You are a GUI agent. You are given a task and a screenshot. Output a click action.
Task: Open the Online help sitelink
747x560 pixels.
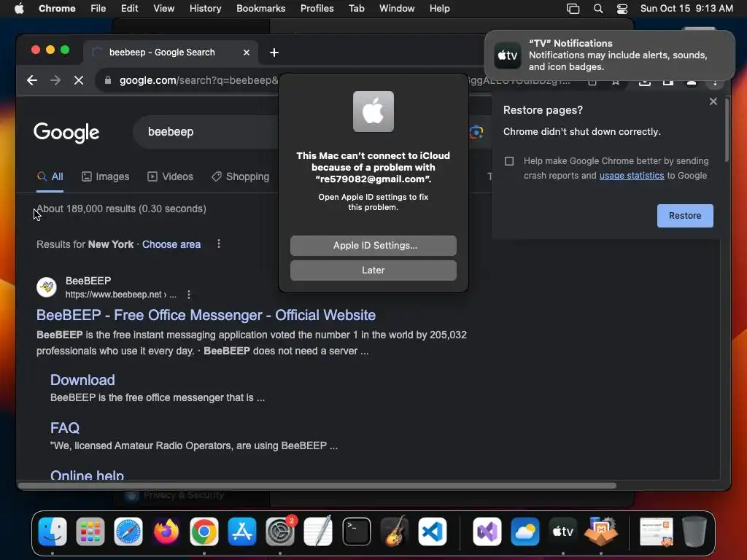point(88,474)
